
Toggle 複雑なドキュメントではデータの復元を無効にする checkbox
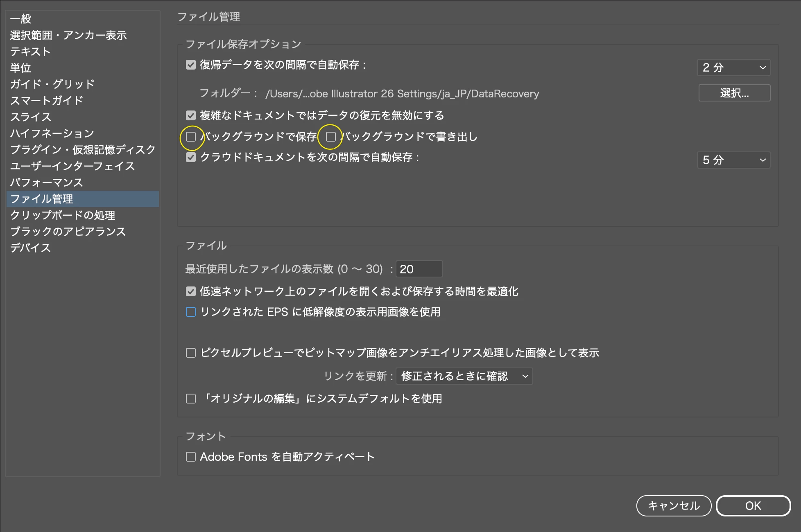click(x=191, y=116)
